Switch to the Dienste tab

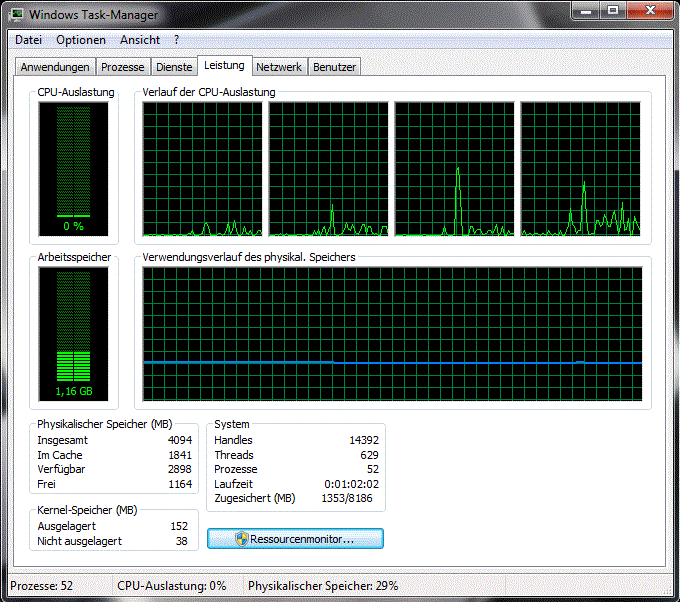174,67
